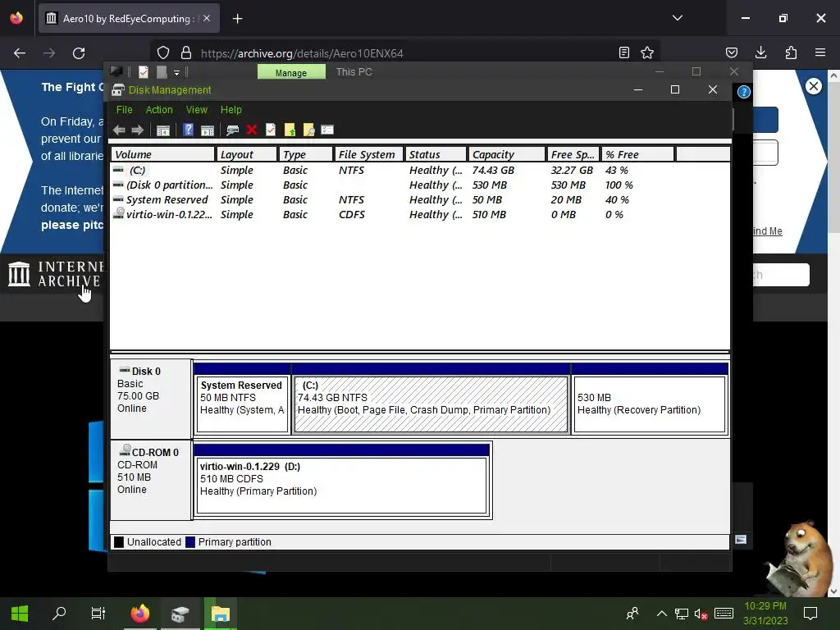This screenshot has width=840, height=630.
Task: Sort by File System column header
Action: pyautogui.click(x=368, y=154)
